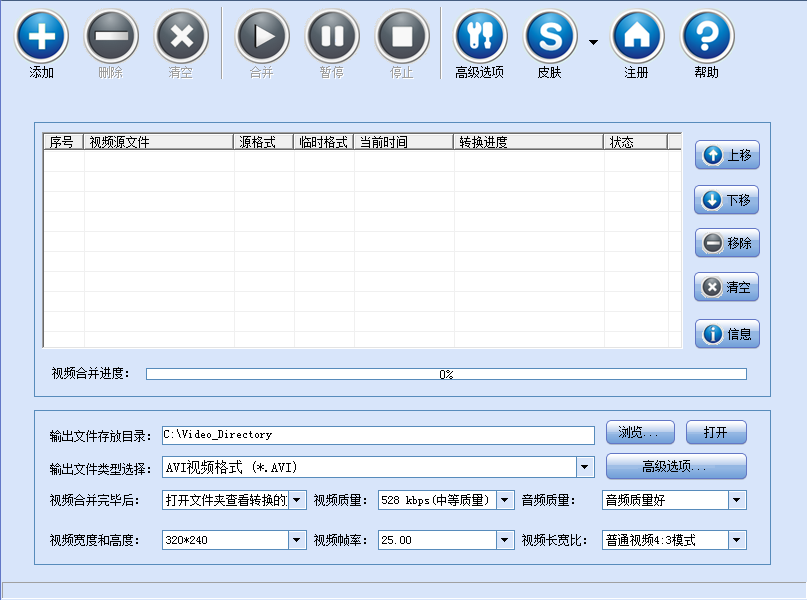Show file details with 信息 button
Viewport: 807px width, 600px height.
coord(727,334)
